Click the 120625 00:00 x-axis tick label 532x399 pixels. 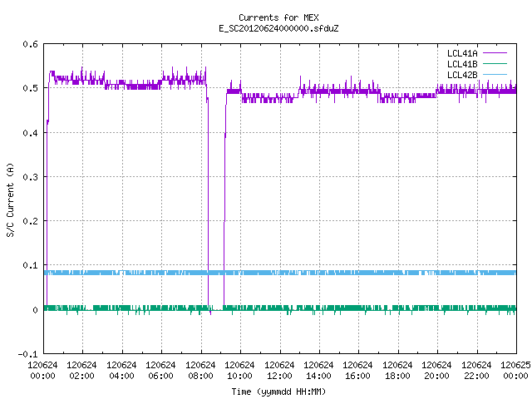[x=515, y=370]
